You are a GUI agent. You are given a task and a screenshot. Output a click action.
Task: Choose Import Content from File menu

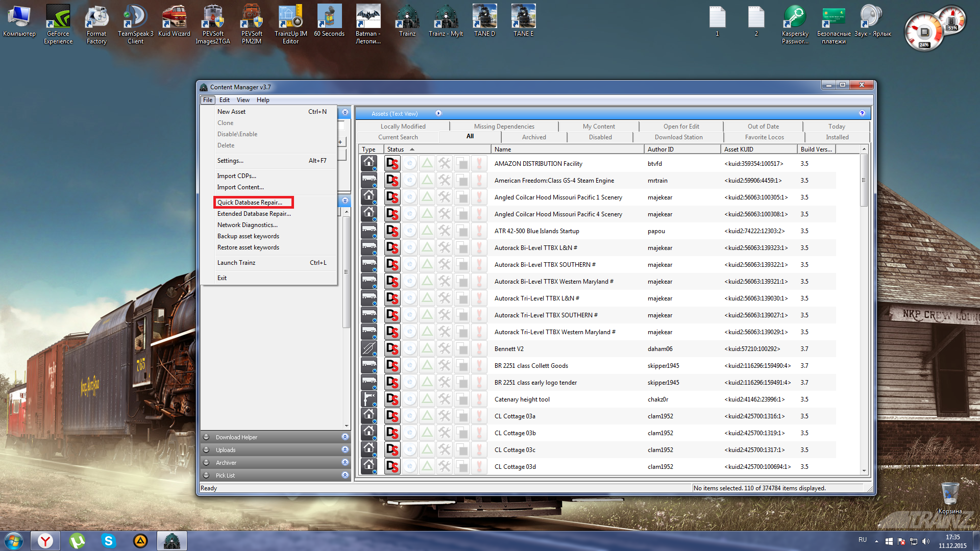[240, 187]
